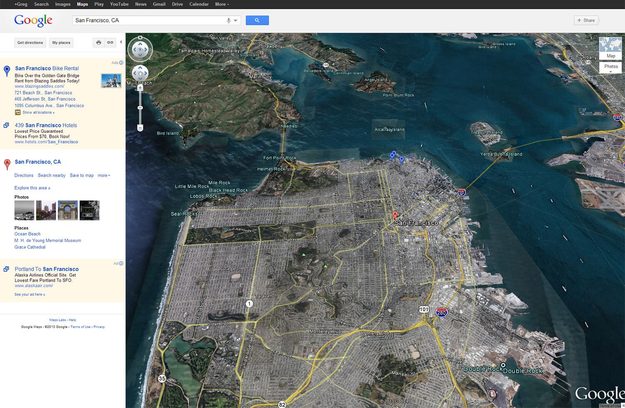Open the Ocean Beach place link
This screenshot has width=625, height=408.
(x=28, y=234)
